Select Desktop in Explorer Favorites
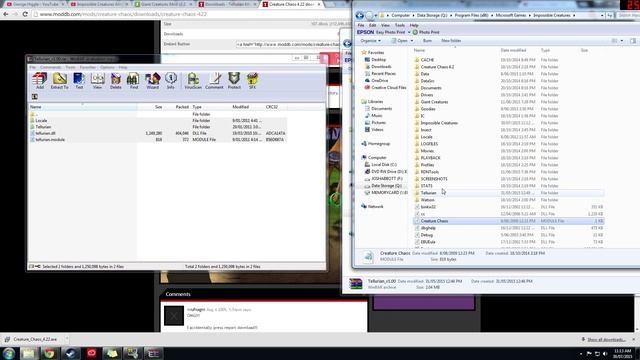Screen dimensions: 640x360 379,60
